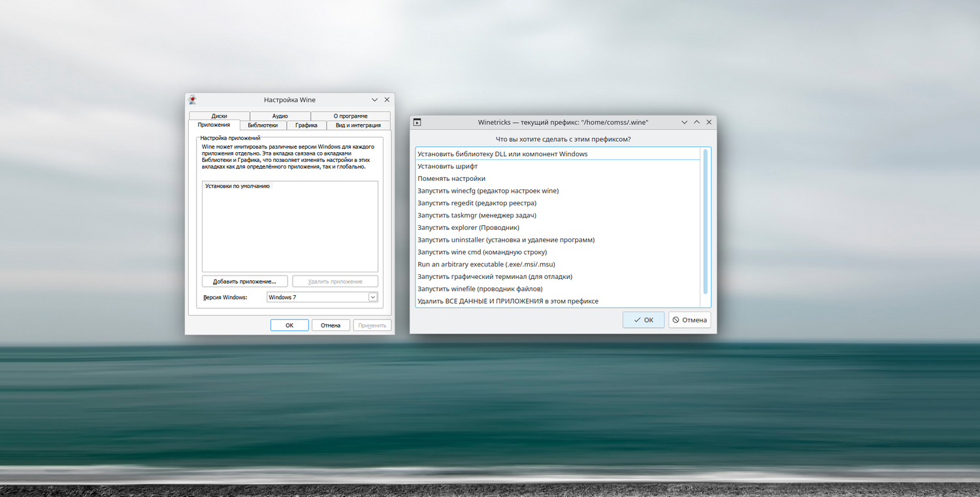The width and height of the screenshot is (980, 497).
Task: Choose Запустить uninstaller (установка и удаление программ)
Action: (558, 240)
